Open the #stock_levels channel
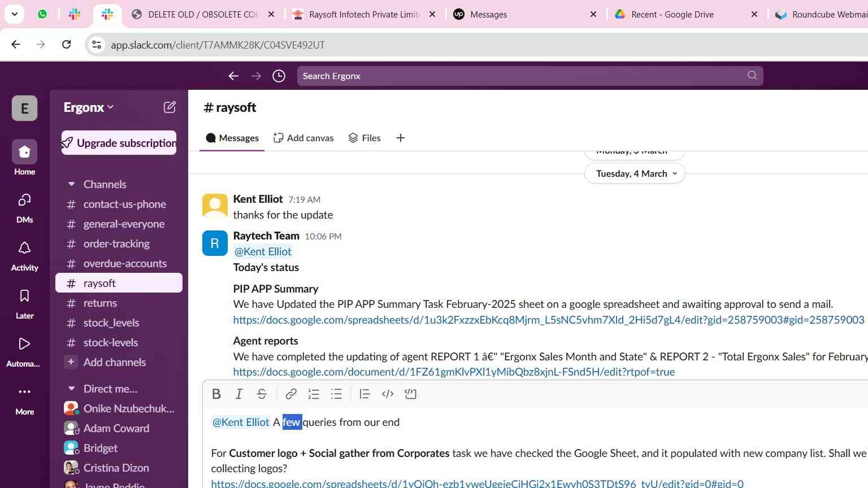 click(x=119, y=323)
